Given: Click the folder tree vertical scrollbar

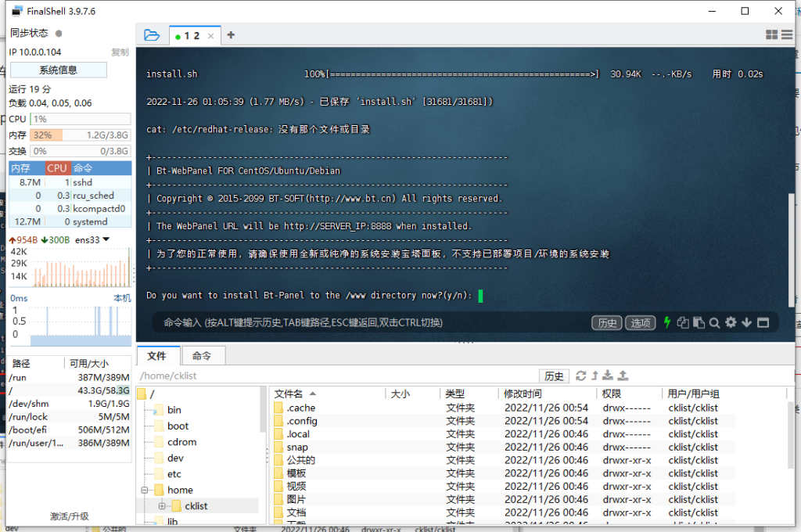Looking at the screenshot, I should point(263,409).
